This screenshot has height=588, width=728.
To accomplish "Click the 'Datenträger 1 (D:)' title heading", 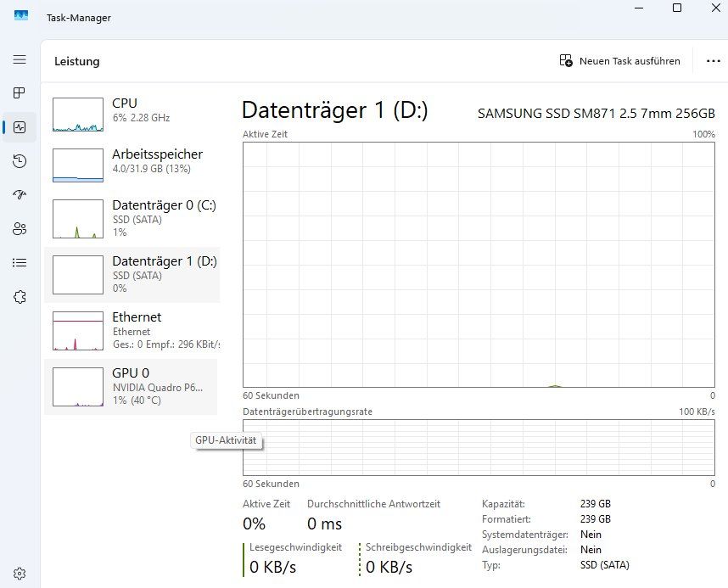I will coord(335,110).
